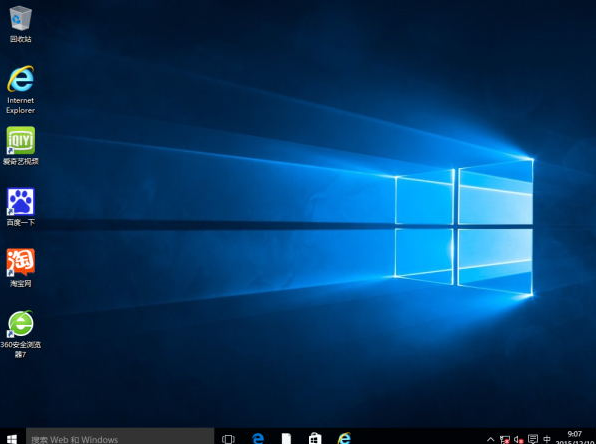Image resolution: width=596 pixels, height=444 pixels.
Task: Launch Internet Explorer from the taskbar
Action: coord(344,438)
